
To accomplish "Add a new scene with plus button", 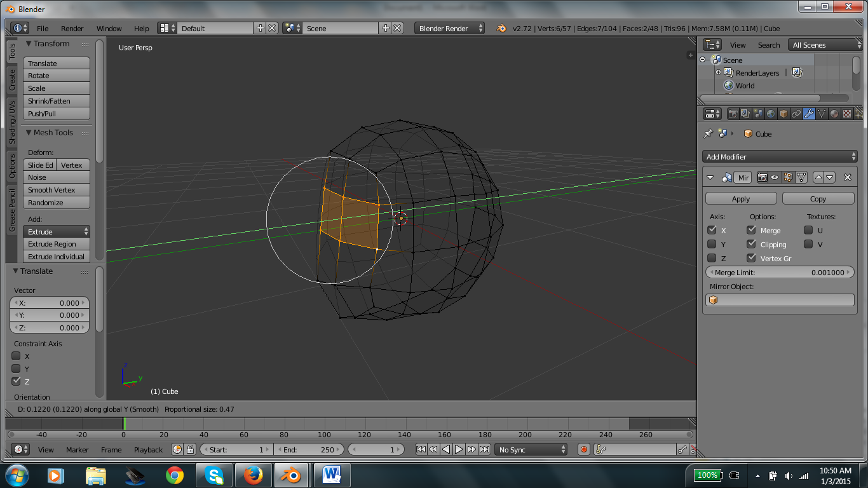I will pyautogui.click(x=386, y=28).
